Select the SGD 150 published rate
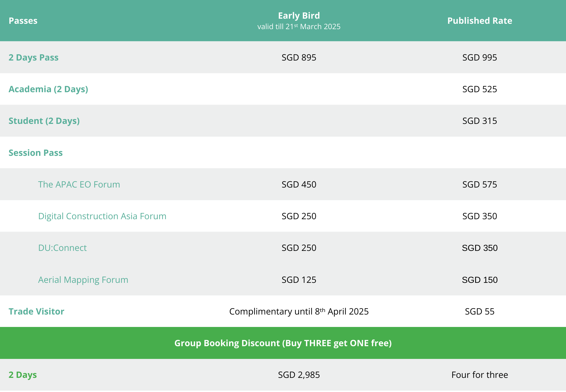 coord(480,280)
